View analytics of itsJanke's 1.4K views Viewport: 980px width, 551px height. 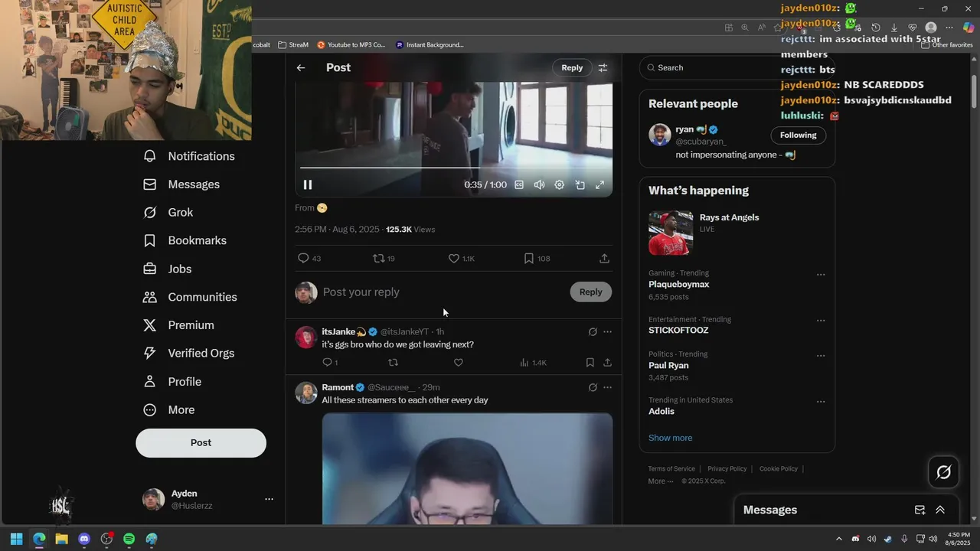point(533,363)
